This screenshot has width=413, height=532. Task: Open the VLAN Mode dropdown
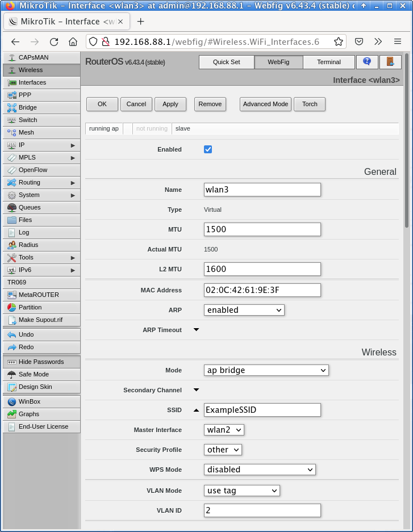tap(241, 491)
